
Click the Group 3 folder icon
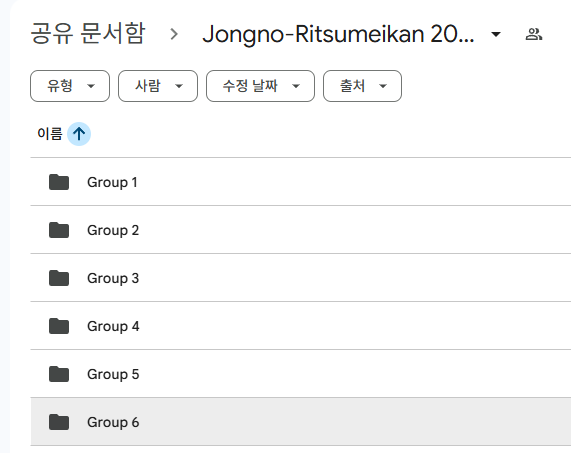(x=59, y=278)
